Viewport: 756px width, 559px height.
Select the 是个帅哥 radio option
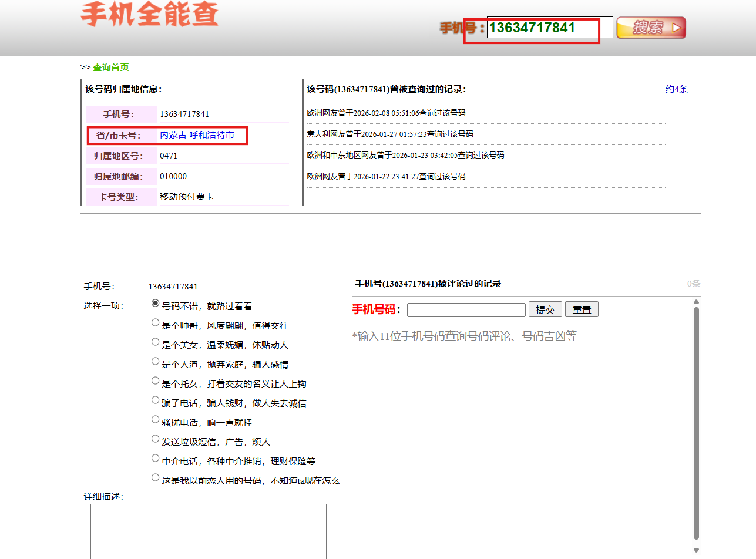tap(155, 322)
